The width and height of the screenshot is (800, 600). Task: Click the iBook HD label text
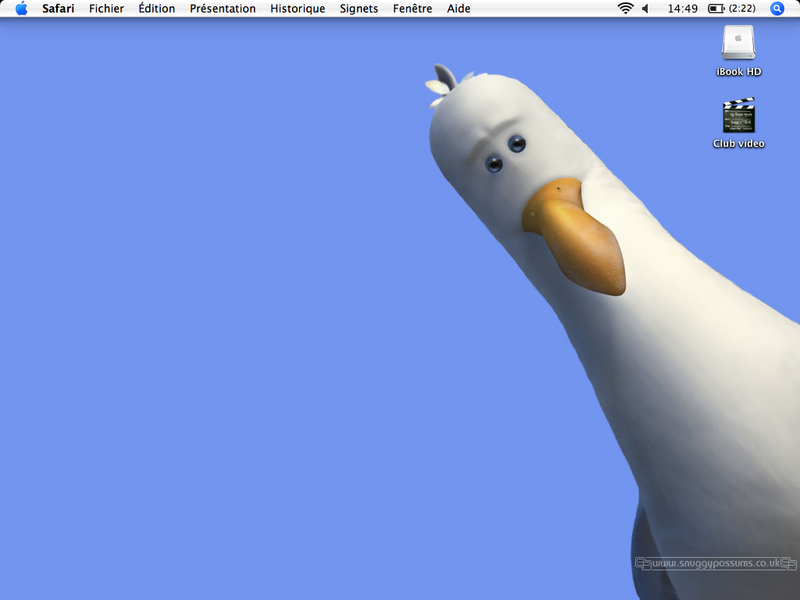click(x=738, y=72)
